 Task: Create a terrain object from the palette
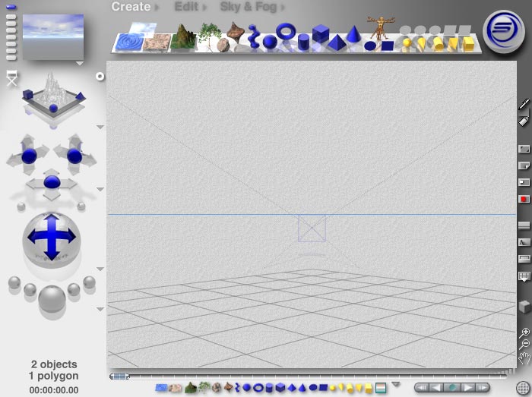(182, 38)
